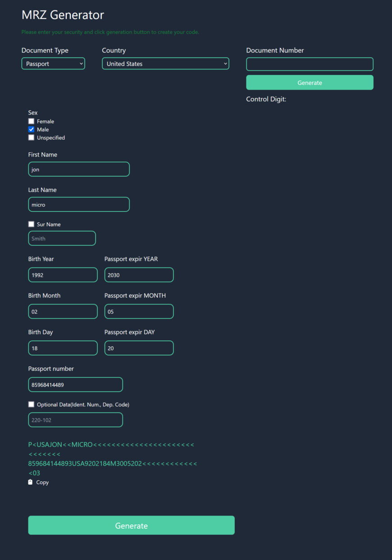Click the Passport expir YEAR field
392x560 pixels.
(x=139, y=275)
